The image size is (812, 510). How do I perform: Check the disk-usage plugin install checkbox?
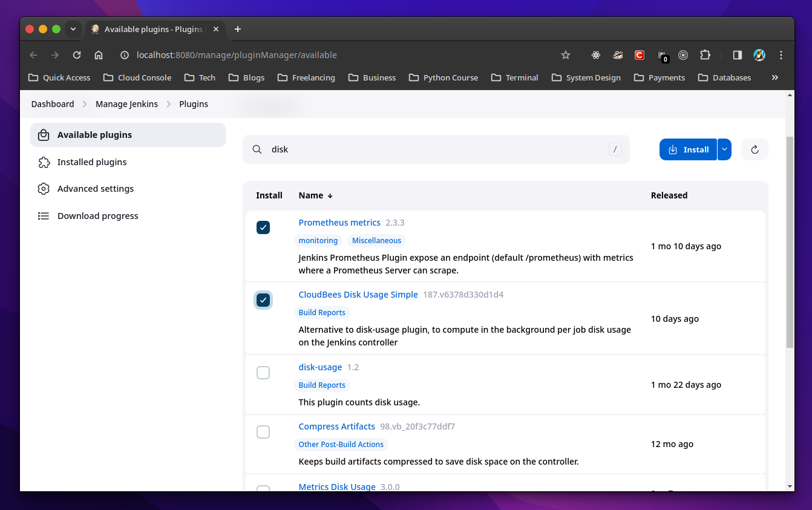click(263, 373)
